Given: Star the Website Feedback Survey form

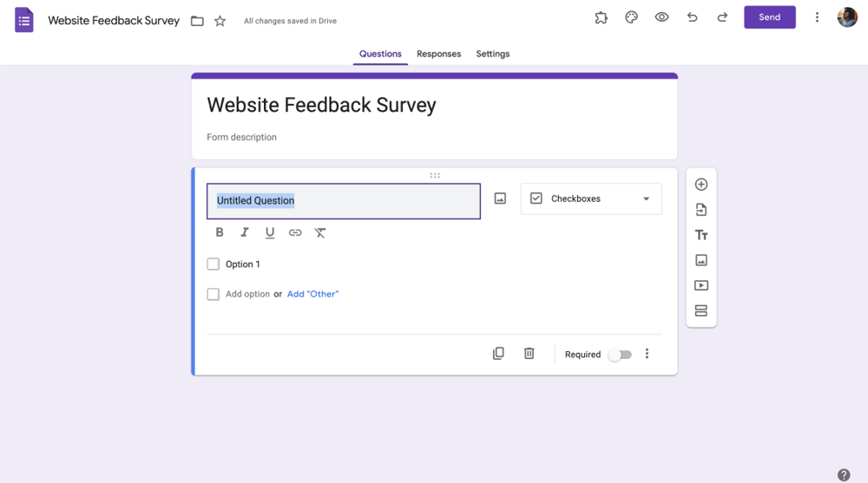Looking at the screenshot, I should point(220,21).
